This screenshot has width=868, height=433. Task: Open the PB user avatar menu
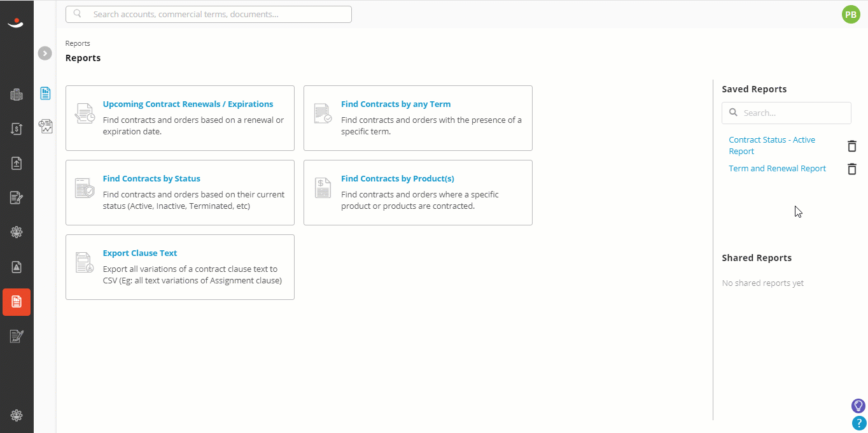click(x=851, y=14)
